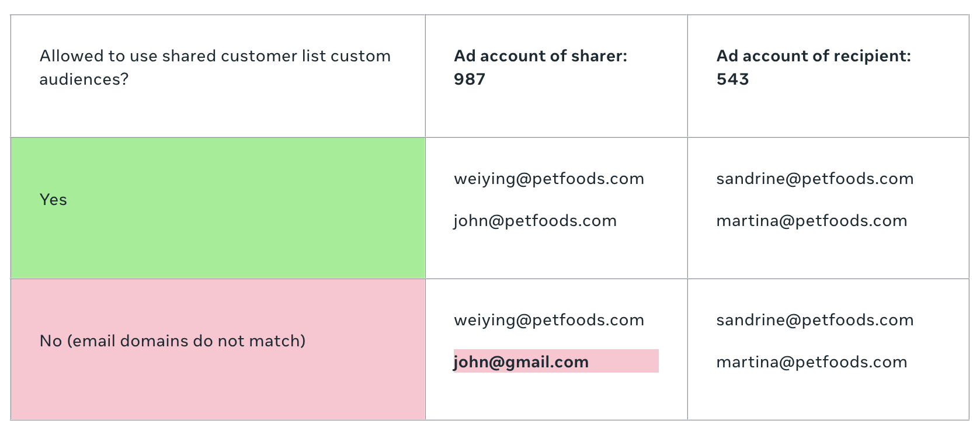Screen dimensions: 980x431
Task: Click the empty area below john@gmail.com
Action: [x=556, y=396]
